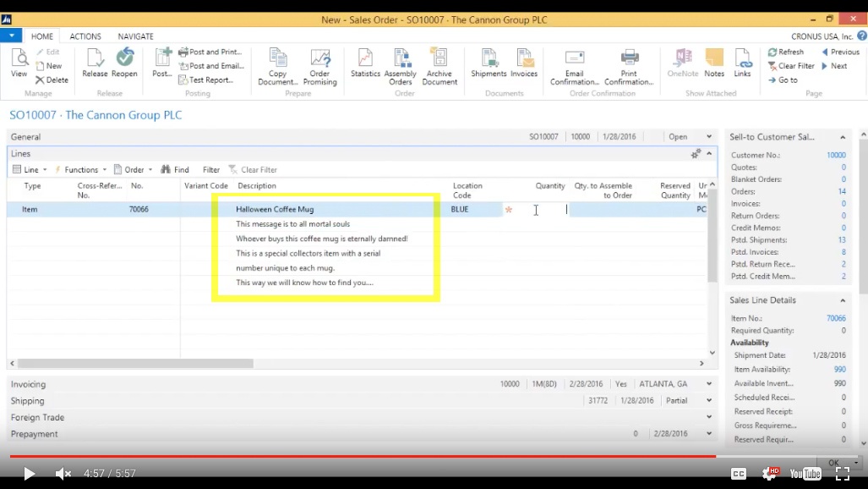Choose Post and Email
The width and height of the screenshot is (868, 489).
point(211,66)
